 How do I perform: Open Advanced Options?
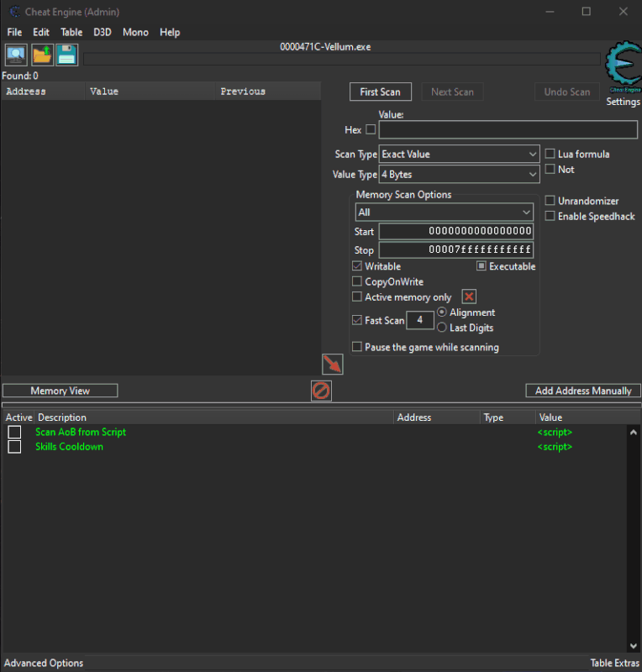pos(44,663)
